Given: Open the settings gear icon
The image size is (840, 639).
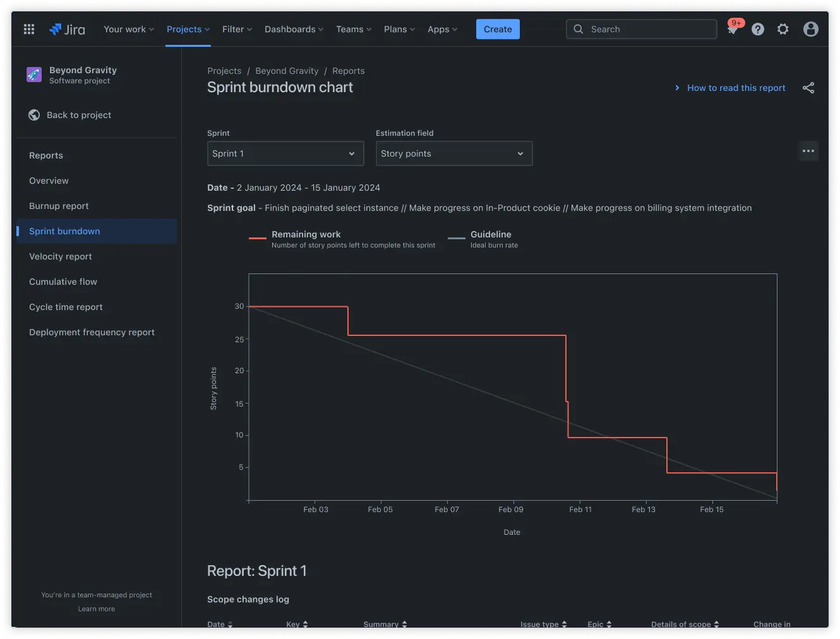Looking at the screenshot, I should 783,29.
